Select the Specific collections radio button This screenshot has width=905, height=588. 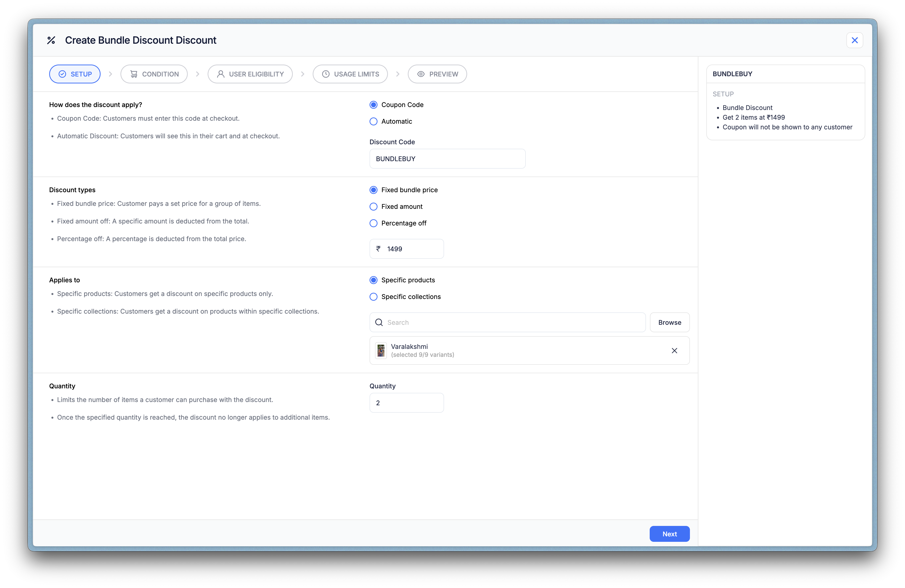pyautogui.click(x=374, y=297)
